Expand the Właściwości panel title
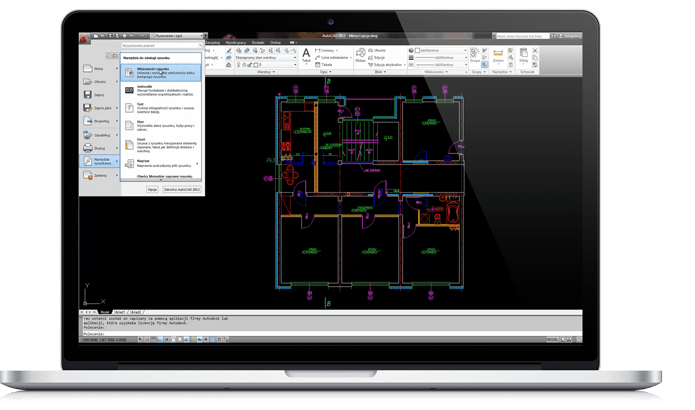Screen dimensions: 695x410 [437, 72]
